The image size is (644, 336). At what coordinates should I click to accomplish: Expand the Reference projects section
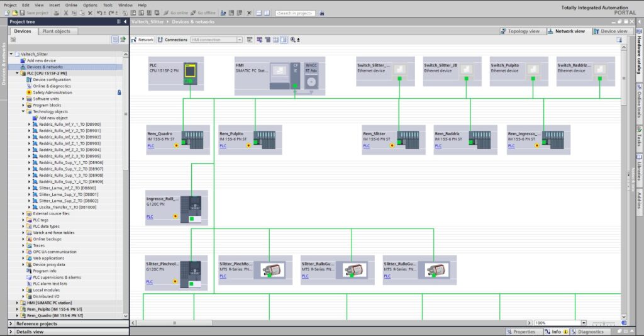11,323
